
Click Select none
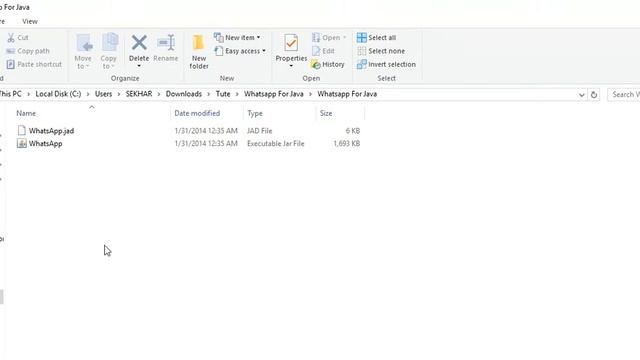coord(381,51)
